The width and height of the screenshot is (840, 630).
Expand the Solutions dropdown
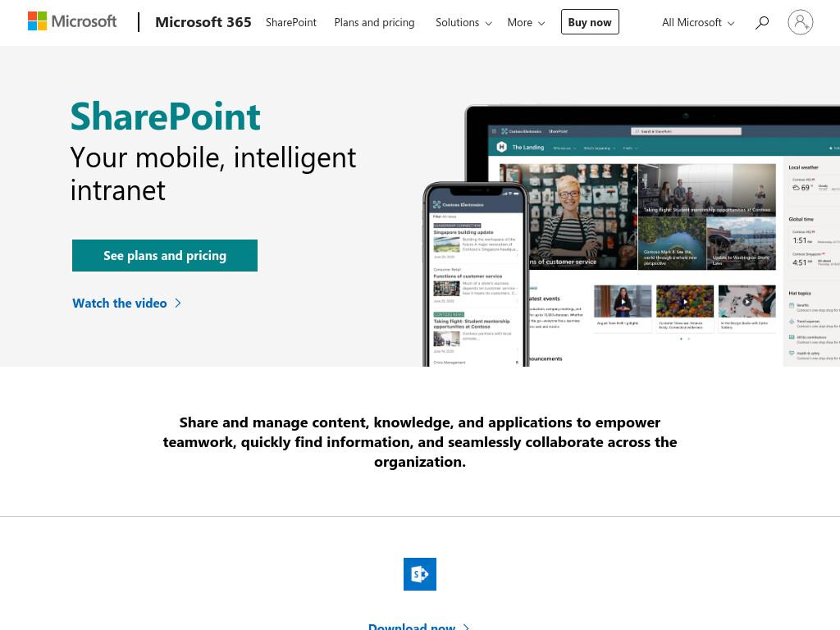(463, 22)
